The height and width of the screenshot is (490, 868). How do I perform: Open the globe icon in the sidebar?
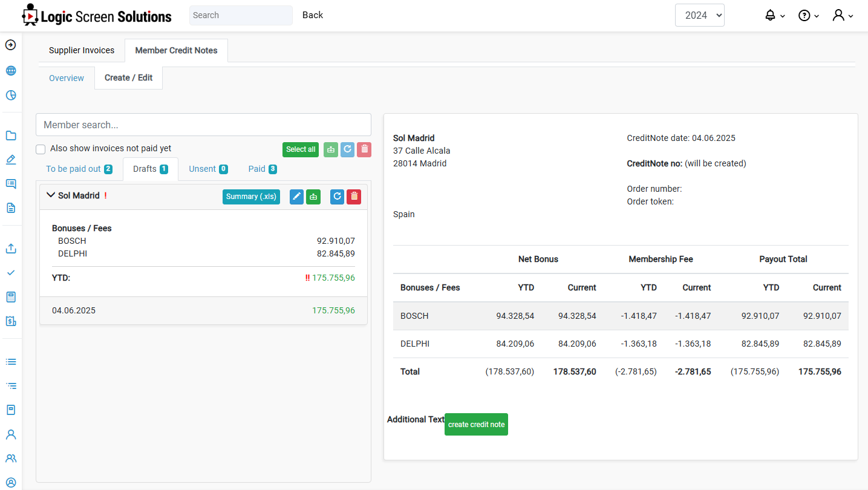point(10,71)
